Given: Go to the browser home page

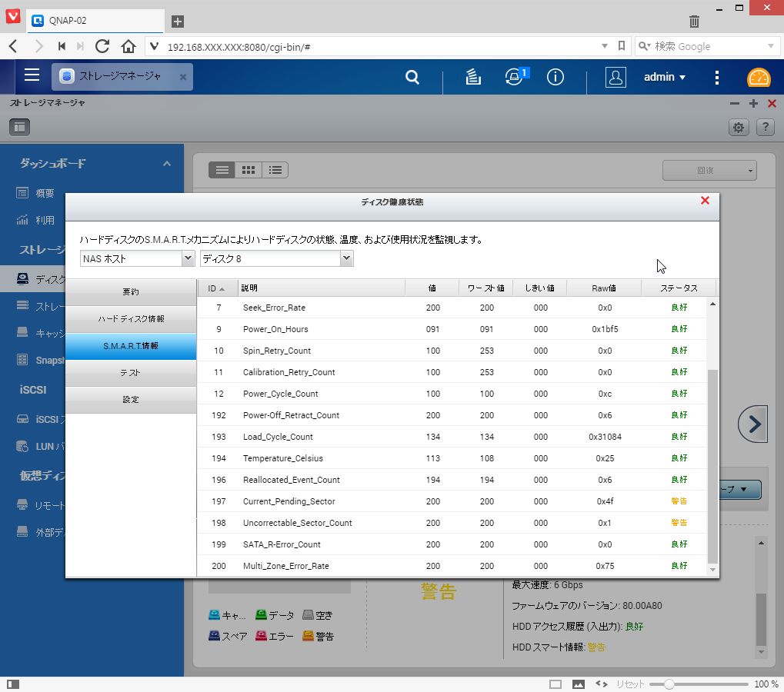Looking at the screenshot, I should point(128,46).
